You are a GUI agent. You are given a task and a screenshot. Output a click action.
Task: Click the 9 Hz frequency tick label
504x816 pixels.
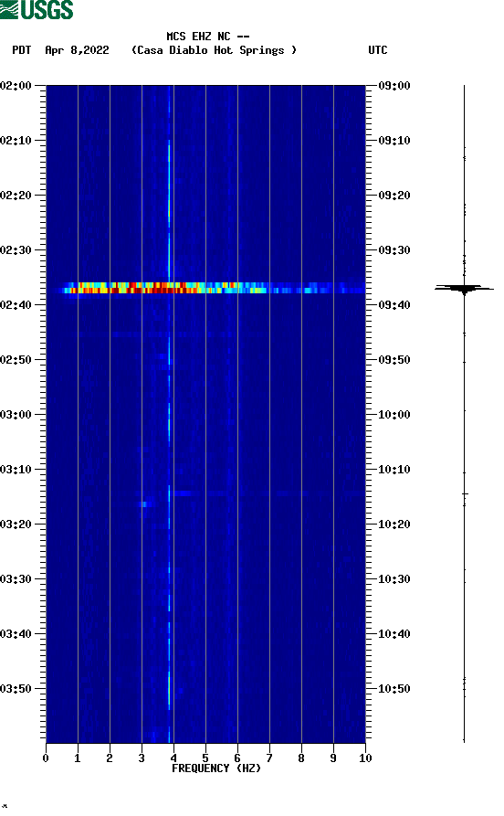(x=333, y=758)
